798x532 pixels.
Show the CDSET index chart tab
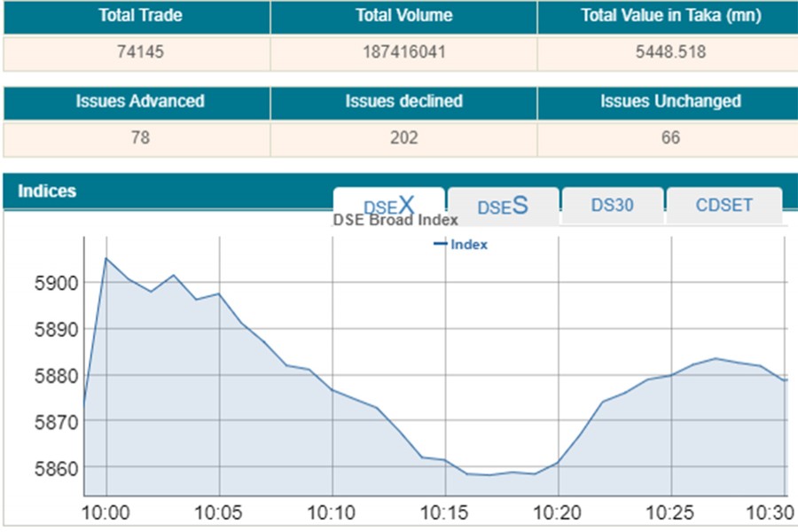click(724, 205)
